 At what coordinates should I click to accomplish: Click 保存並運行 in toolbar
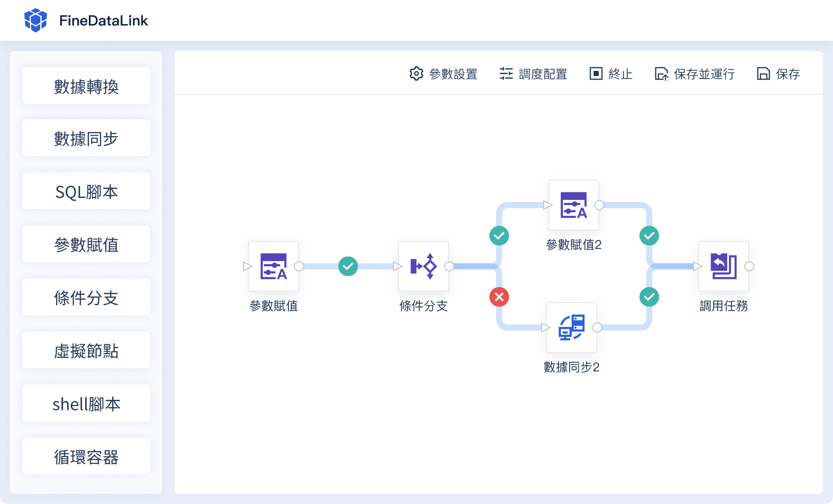[695, 74]
